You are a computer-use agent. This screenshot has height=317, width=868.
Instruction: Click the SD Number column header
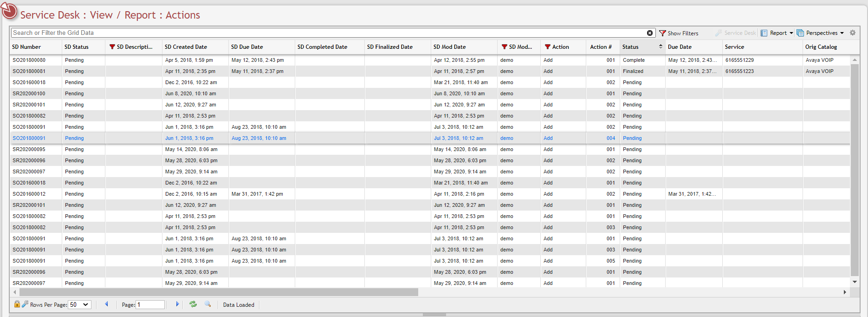[26, 47]
